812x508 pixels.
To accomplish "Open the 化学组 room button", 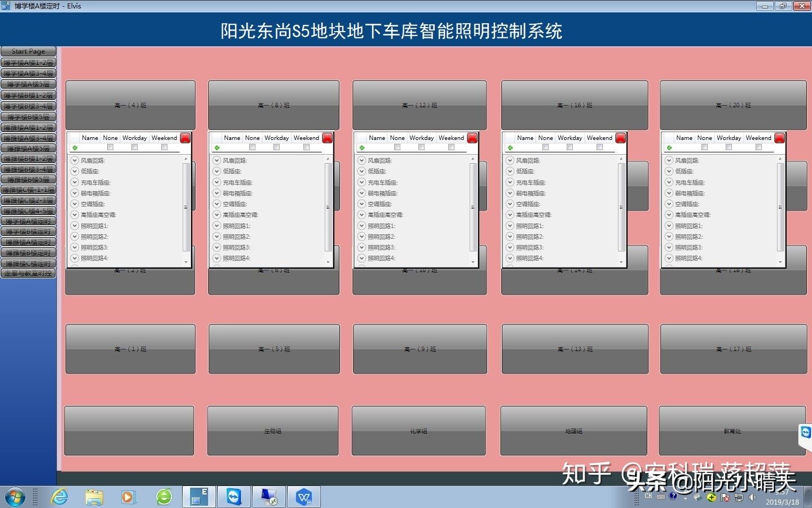I will tap(418, 431).
